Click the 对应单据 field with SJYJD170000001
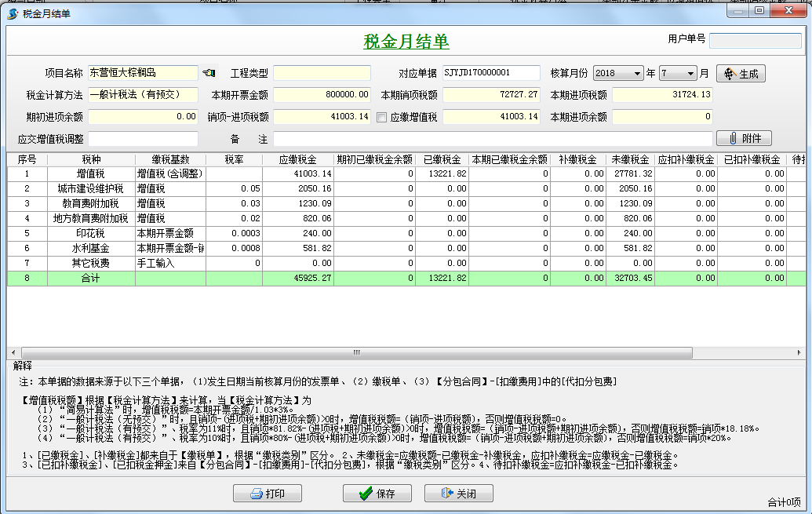812x514 pixels. click(x=491, y=73)
